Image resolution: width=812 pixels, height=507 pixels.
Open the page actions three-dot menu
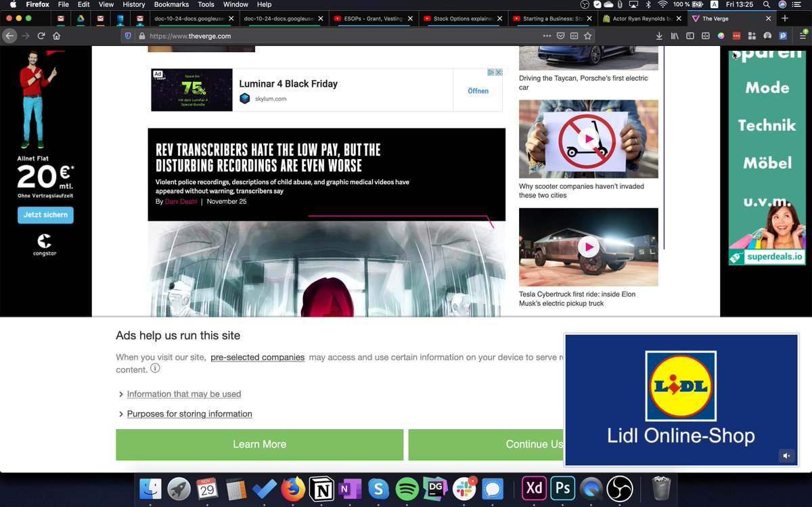(x=547, y=36)
